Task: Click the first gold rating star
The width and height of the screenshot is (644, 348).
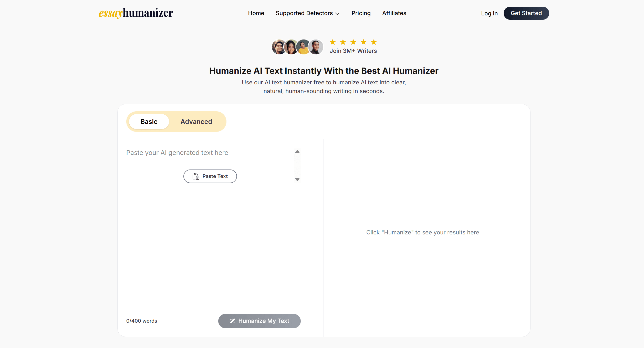Action: pyautogui.click(x=333, y=42)
